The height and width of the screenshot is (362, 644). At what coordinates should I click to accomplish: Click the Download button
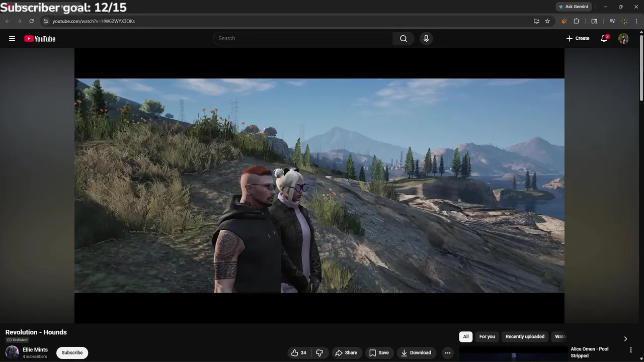pyautogui.click(x=416, y=353)
